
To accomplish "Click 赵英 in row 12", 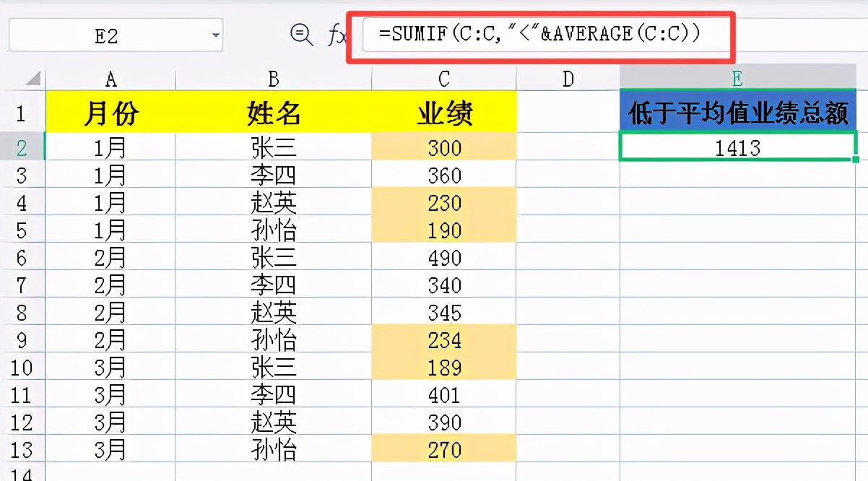I will point(274,422).
